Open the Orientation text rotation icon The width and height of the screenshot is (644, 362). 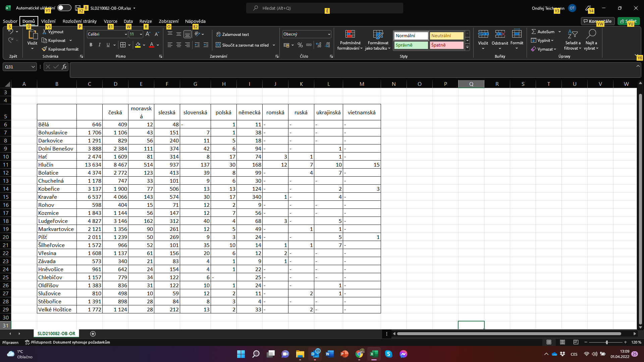(197, 34)
